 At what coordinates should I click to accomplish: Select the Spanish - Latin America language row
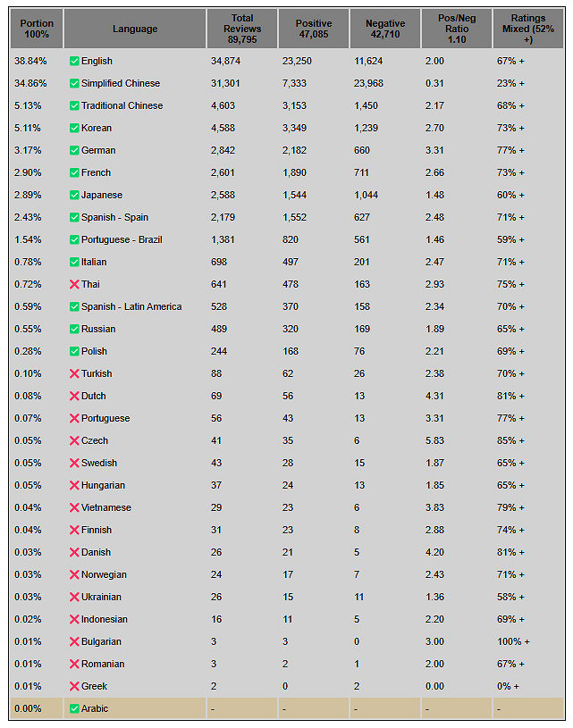[x=131, y=306]
